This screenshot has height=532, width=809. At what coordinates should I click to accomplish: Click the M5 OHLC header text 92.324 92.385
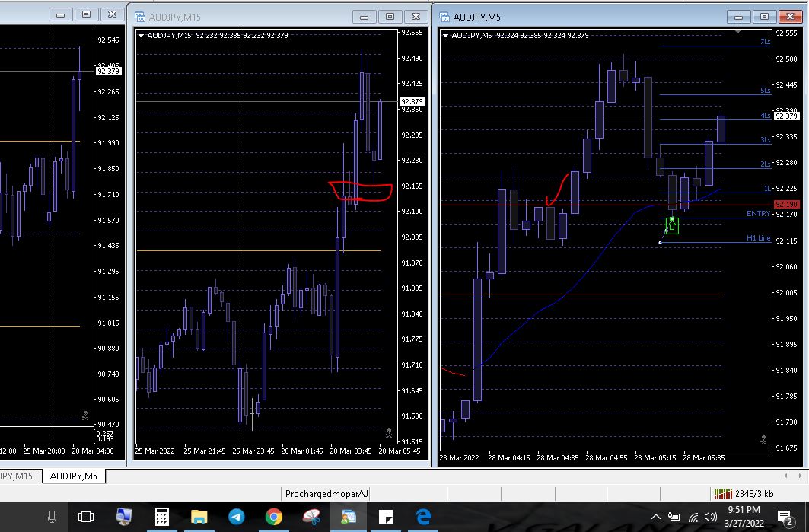518,36
